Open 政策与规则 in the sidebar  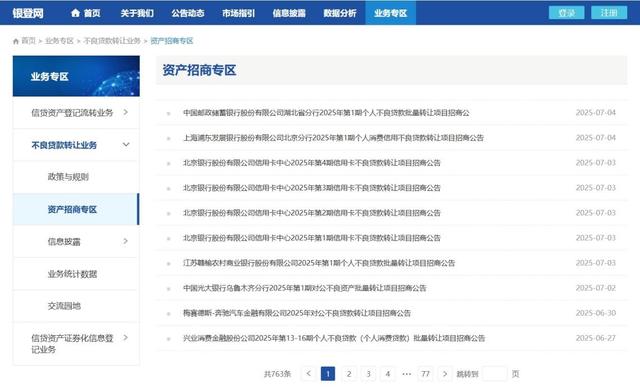68,177
